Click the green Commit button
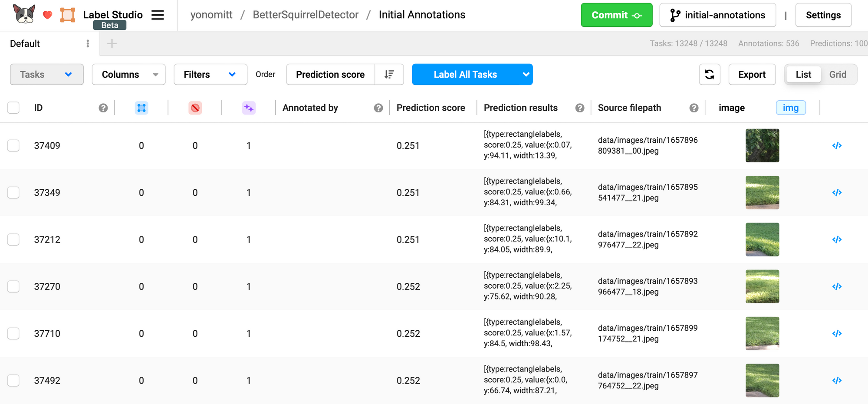The width and height of the screenshot is (868, 404). click(x=616, y=15)
